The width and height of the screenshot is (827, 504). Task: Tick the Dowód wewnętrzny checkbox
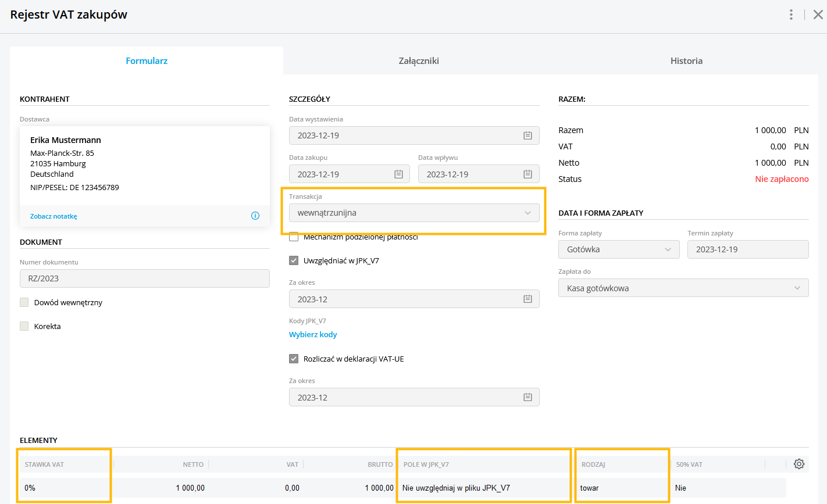(x=24, y=302)
